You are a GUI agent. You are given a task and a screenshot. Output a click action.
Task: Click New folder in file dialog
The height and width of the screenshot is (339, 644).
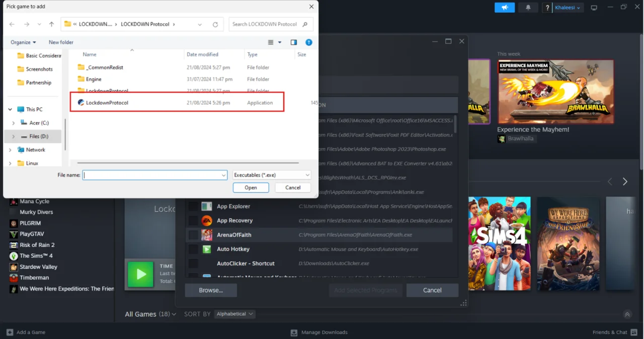[61, 42]
